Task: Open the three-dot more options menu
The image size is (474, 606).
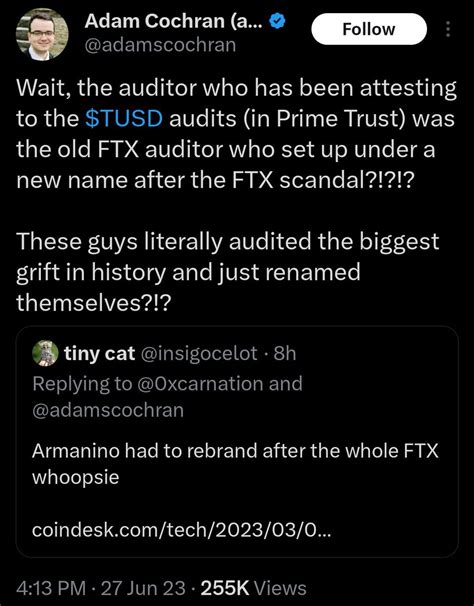Action: coord(448,29)
